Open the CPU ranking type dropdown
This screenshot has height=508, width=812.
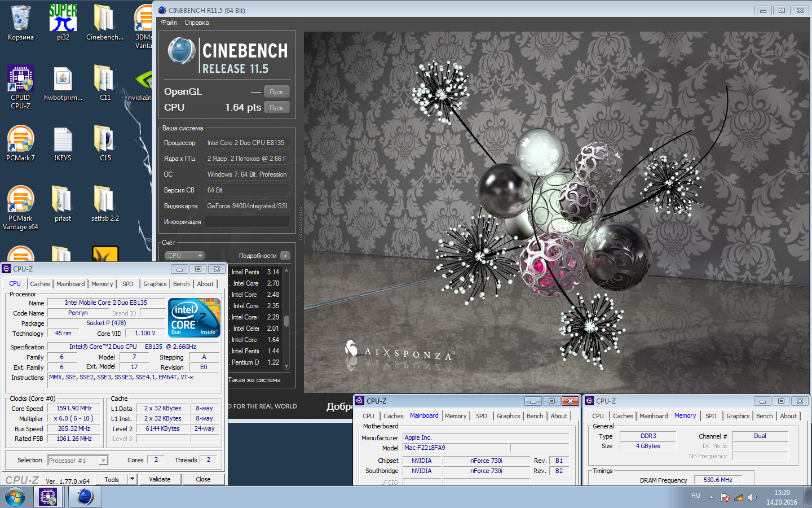[x=185, y=256]
